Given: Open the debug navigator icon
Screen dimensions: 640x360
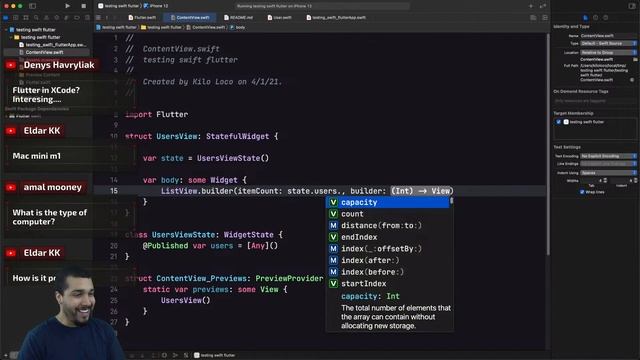Looking at the screenshot, I should 67,18.
